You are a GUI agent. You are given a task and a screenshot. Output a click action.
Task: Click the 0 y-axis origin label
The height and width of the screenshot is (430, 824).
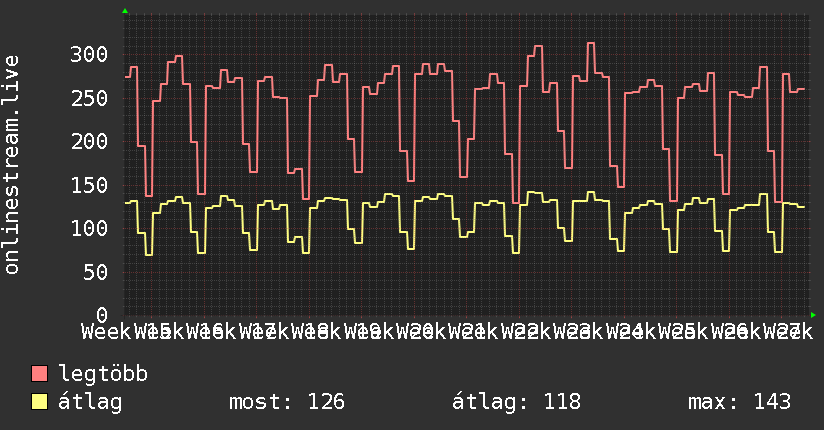pos(102,315)
